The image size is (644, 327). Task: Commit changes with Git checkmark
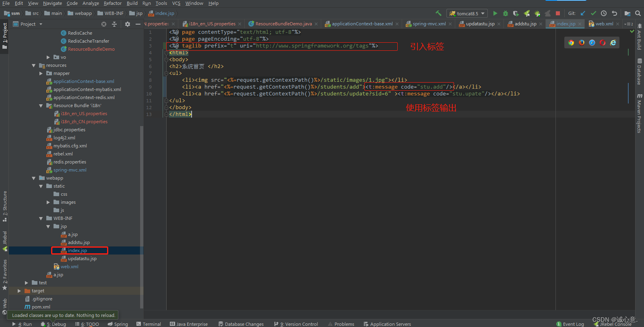point(593,13)
